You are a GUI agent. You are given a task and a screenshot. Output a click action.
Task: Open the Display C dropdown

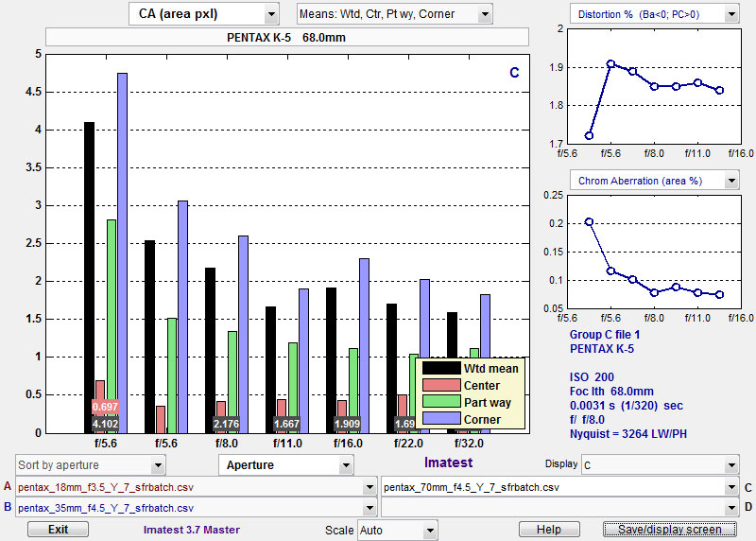click(660, 465)
